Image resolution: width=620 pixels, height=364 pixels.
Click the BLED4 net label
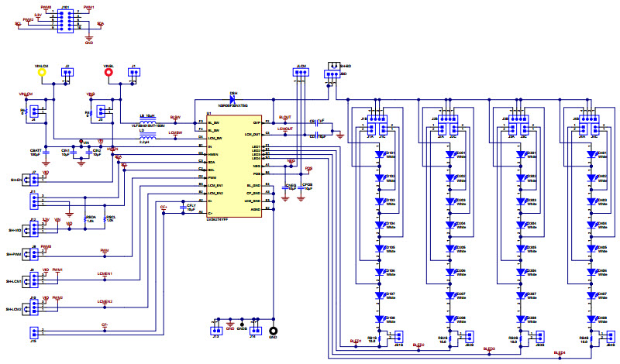560,353
